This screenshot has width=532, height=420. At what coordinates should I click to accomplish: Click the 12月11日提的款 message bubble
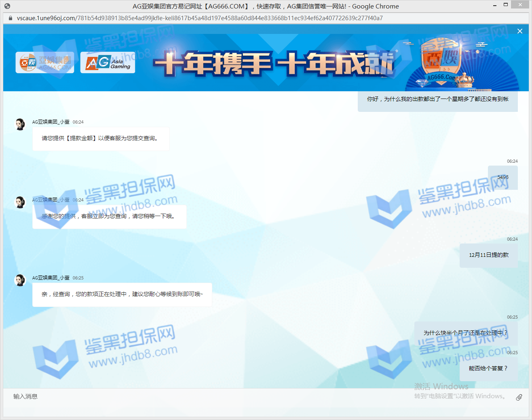[x=488, y=255]
